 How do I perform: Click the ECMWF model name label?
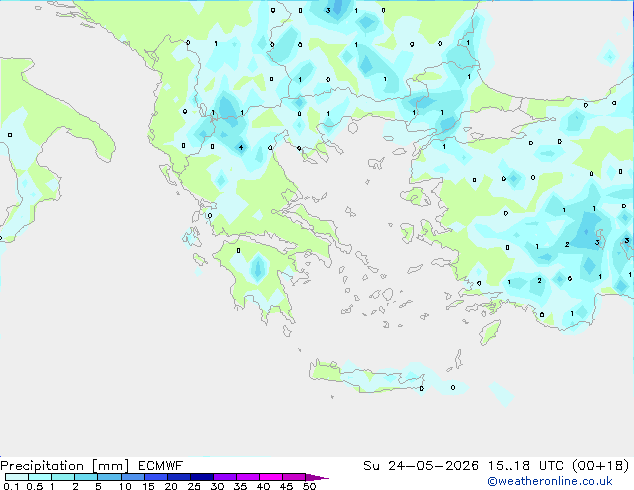tap(161, 466)
